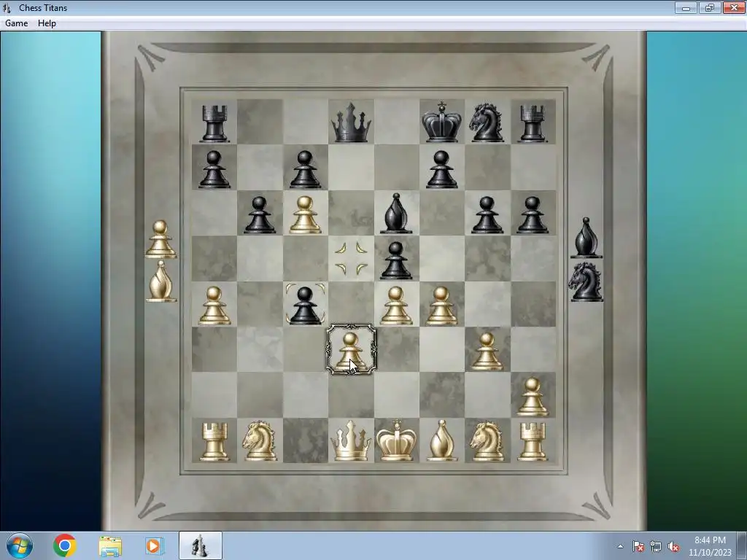This screenshot has width=747, height=560.
Task: Open the clock showing 8:44 PM
Action: click(x=710, y=546)
